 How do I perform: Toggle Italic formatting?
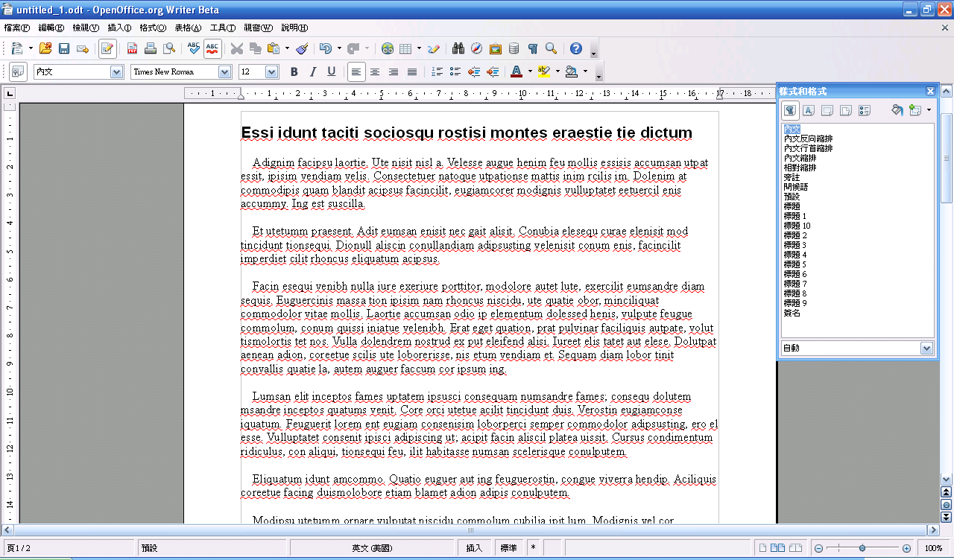[x=313, y=71]
